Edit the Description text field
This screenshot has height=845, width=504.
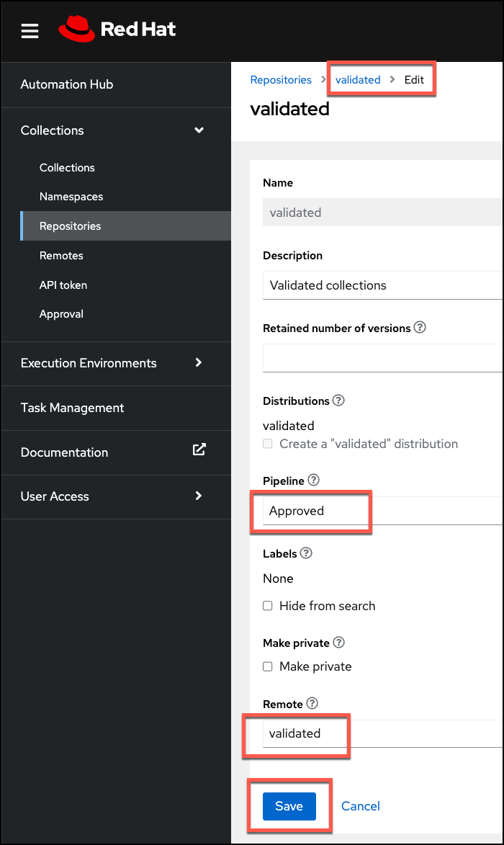point(382,285)
